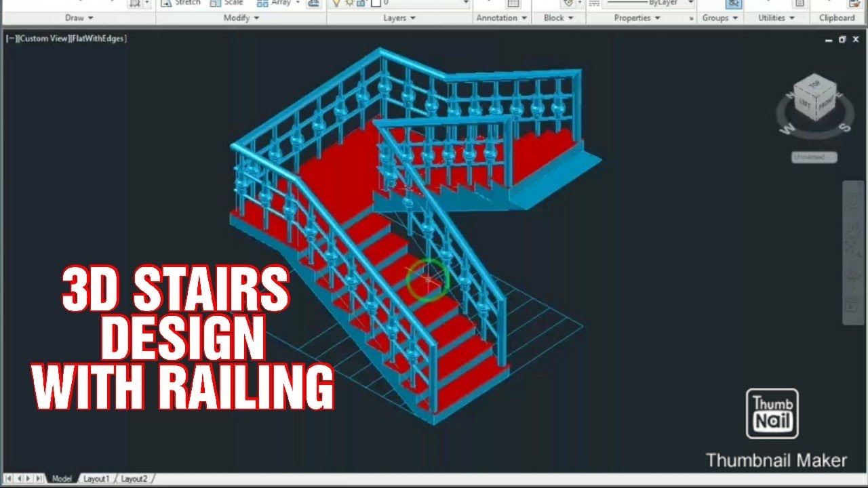The width and height of the screenshot is (868, 488).
Task: Jump to last layout tab arrow
Action: click(x=39, y=479)
